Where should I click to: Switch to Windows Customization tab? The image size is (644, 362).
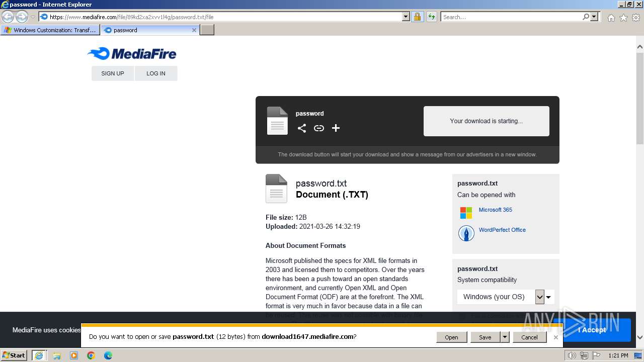[50, 30]
